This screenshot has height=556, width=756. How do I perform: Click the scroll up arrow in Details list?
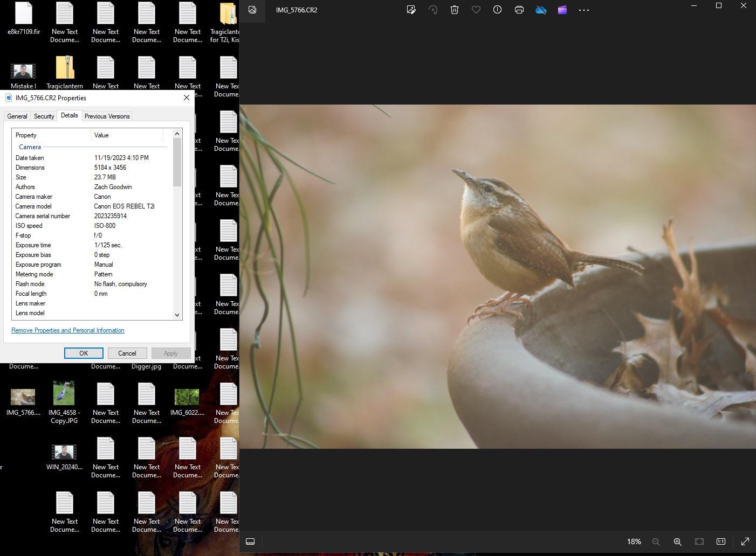[x=177, y=134]
